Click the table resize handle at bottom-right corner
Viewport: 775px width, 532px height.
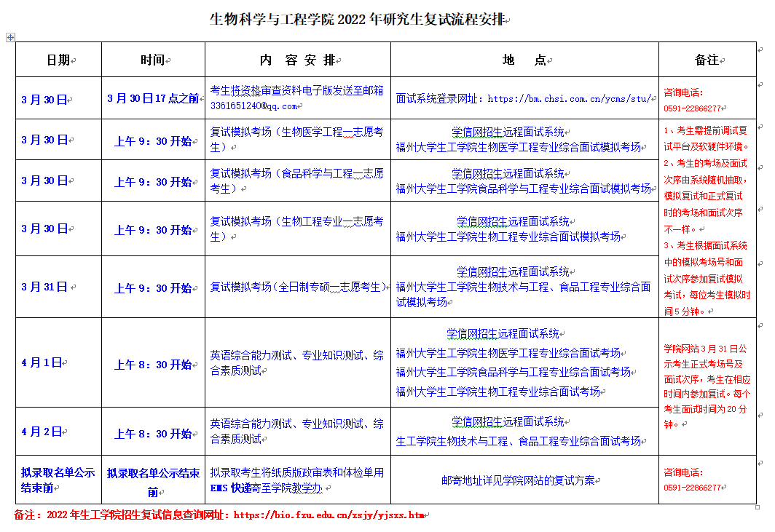[758, 507]
